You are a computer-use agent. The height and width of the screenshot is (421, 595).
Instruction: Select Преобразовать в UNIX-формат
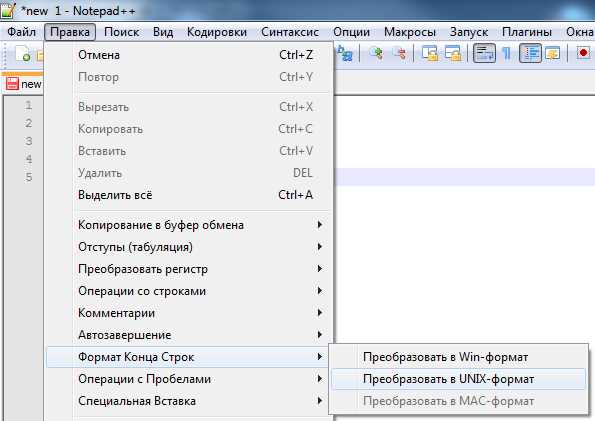458,379
